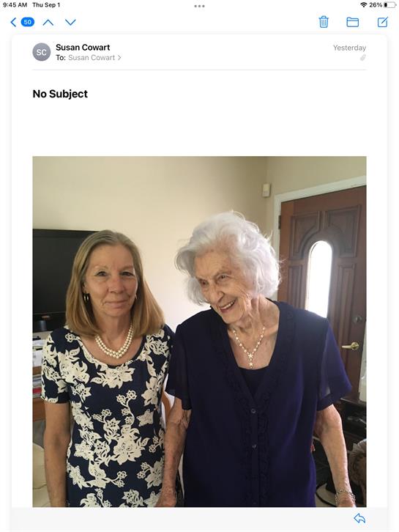Tap sender name Susan Cowart
Image resolution: width=399 pixels, height=532 pixels.
pyautogui.click(x=83, y=47)
